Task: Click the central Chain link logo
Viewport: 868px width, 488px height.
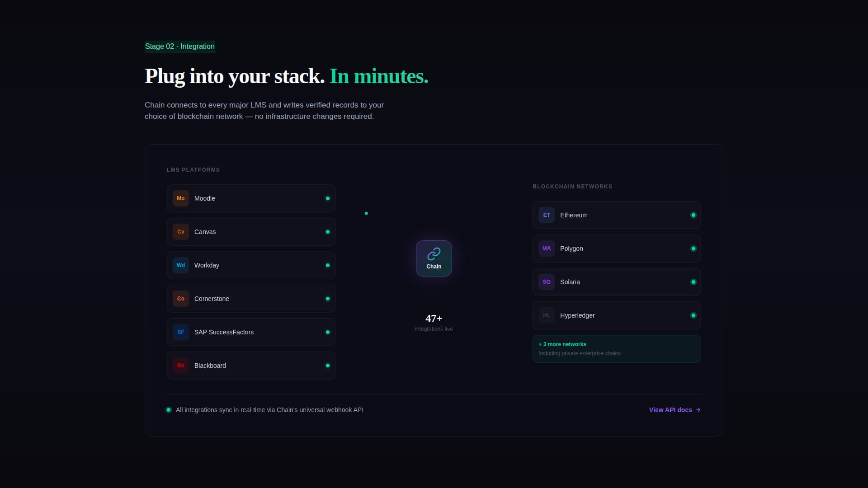Action: coord(434,258)
